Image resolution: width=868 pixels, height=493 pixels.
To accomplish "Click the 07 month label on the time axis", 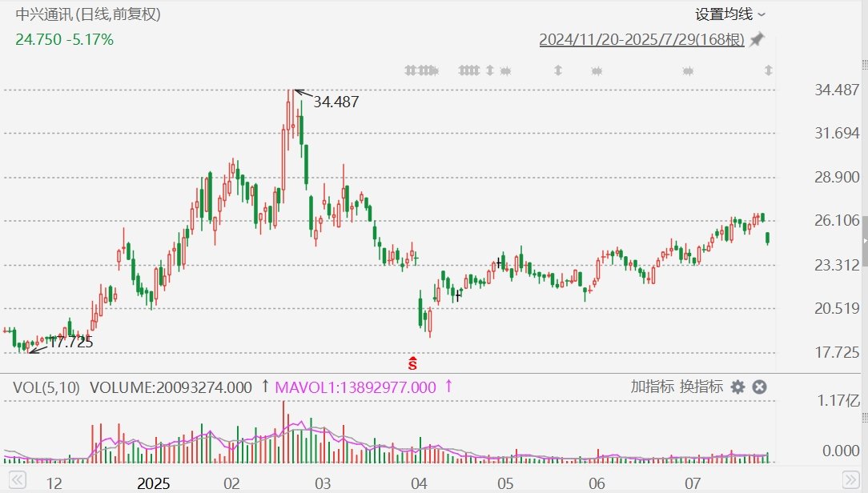I will [x=693, y=483].
